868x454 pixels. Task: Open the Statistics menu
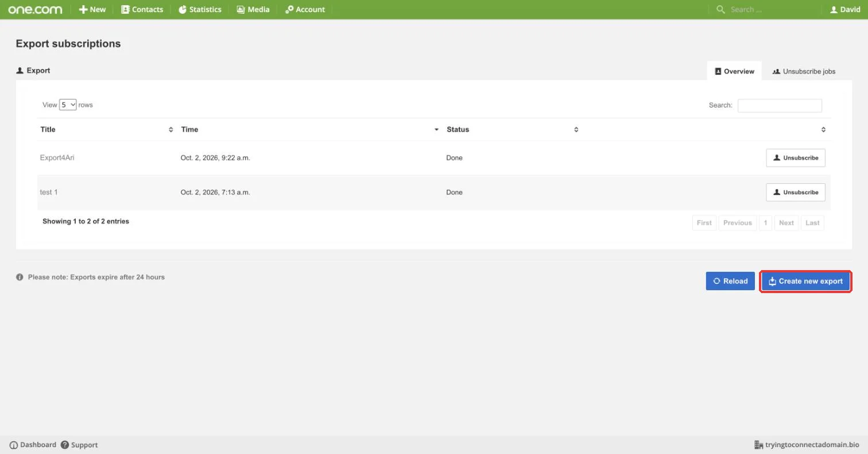click(x=200, y=9)
